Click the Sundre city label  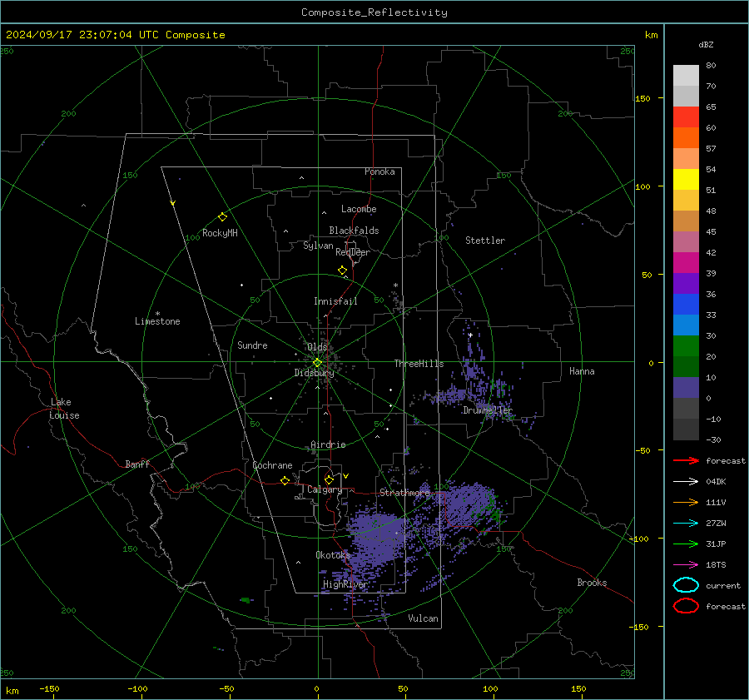point(252,345)
